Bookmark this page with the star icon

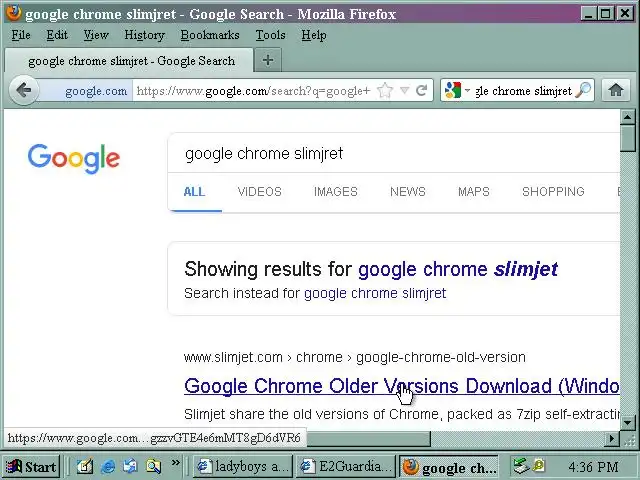click(385, 90)
